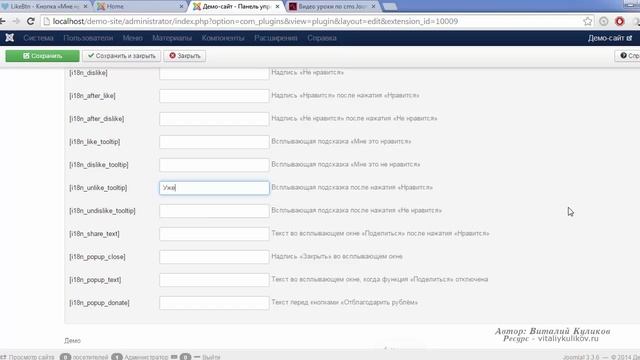Open the Расширения menu
The height and width of the screenshot is (360, 640).
pos(276,38)
